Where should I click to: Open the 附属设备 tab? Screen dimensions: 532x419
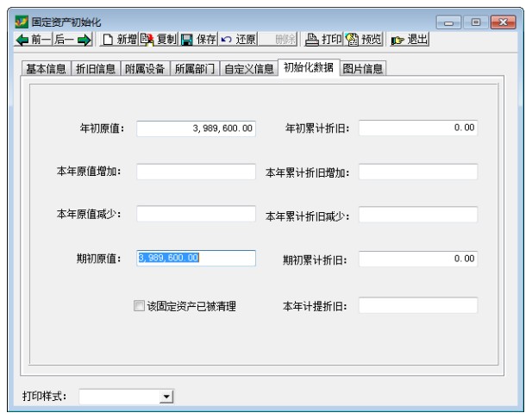tap(145, 68)
